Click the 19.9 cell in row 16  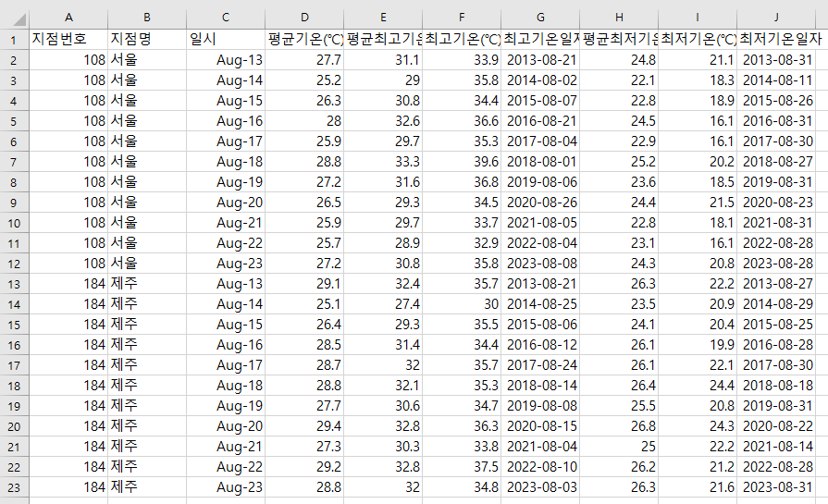point(698,345)
